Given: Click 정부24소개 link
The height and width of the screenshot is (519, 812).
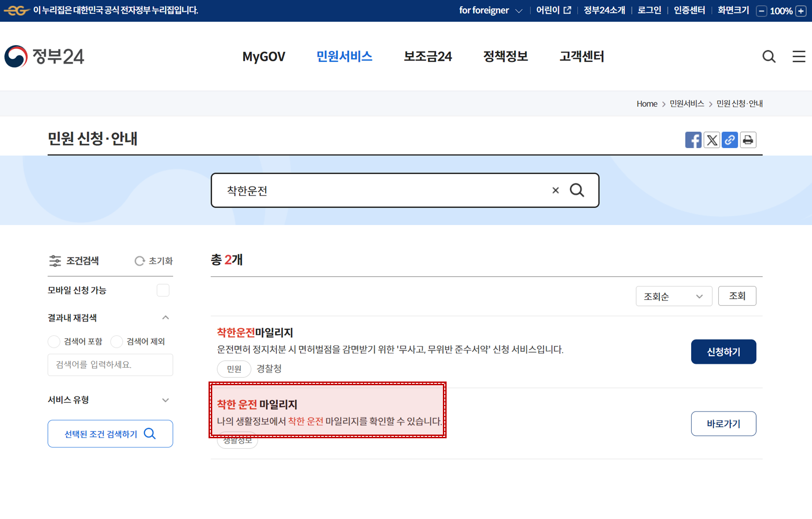Looking at the screenshot, I should (604, 10).
